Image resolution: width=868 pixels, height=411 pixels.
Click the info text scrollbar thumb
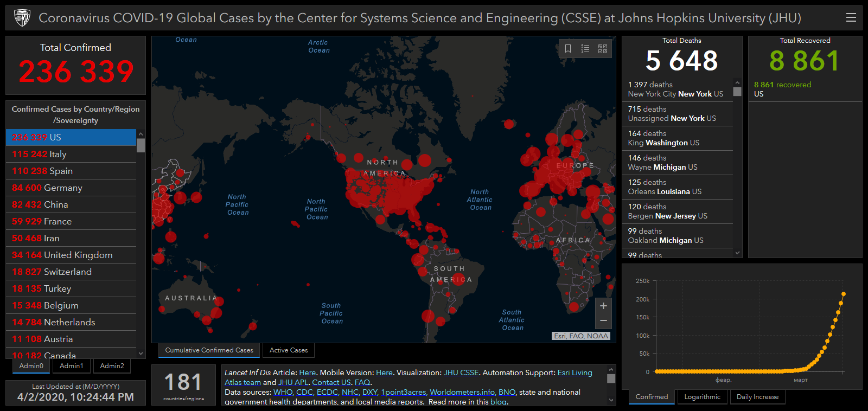[611, 378]
